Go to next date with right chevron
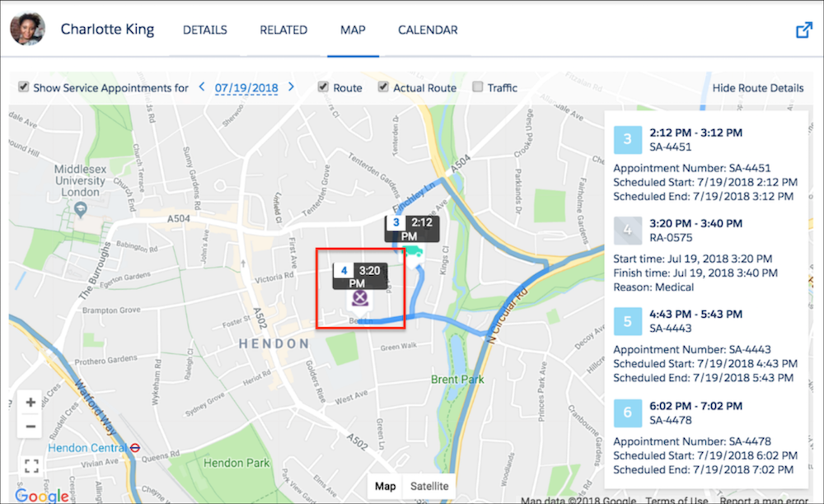 click(x=291, y=86)
